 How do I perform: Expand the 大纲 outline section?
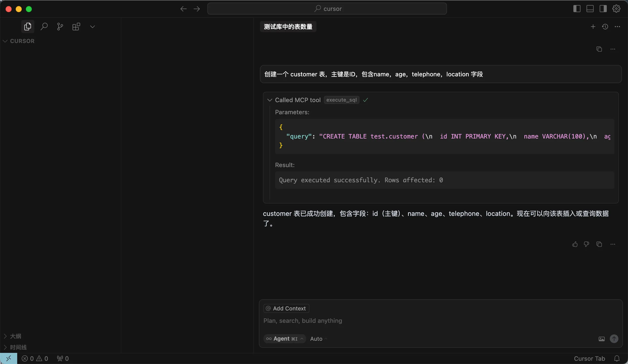(15, 336)
